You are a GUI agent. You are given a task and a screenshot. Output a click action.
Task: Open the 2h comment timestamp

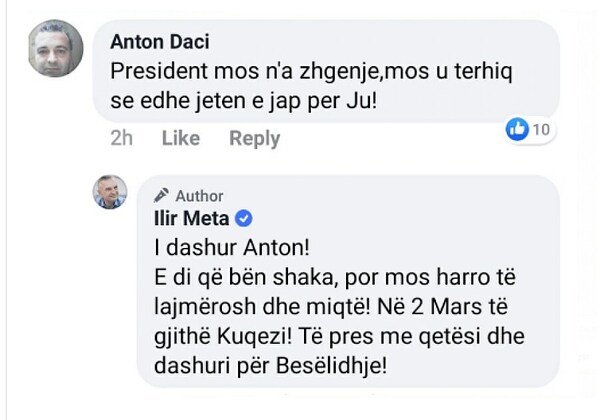[122, 139]
